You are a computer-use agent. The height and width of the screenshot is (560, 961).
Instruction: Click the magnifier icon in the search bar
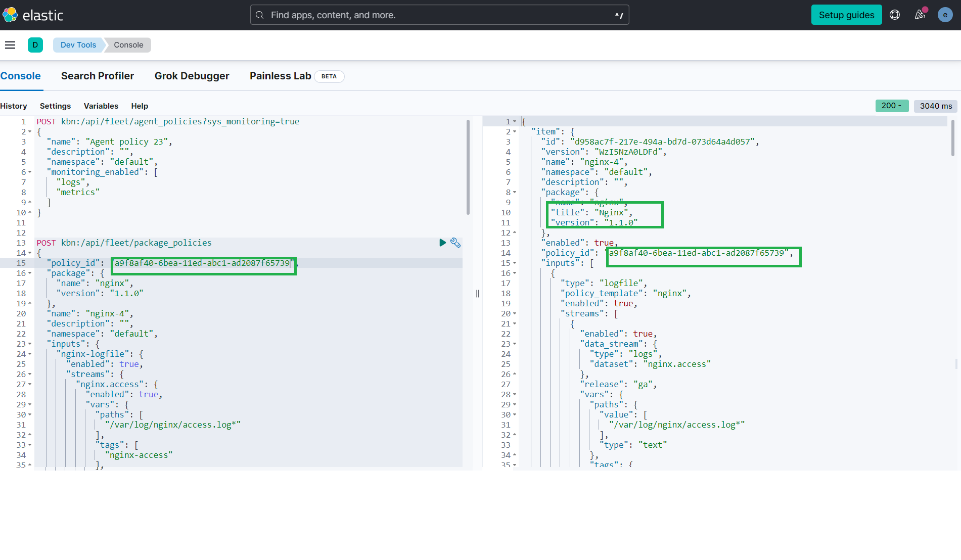259,15
